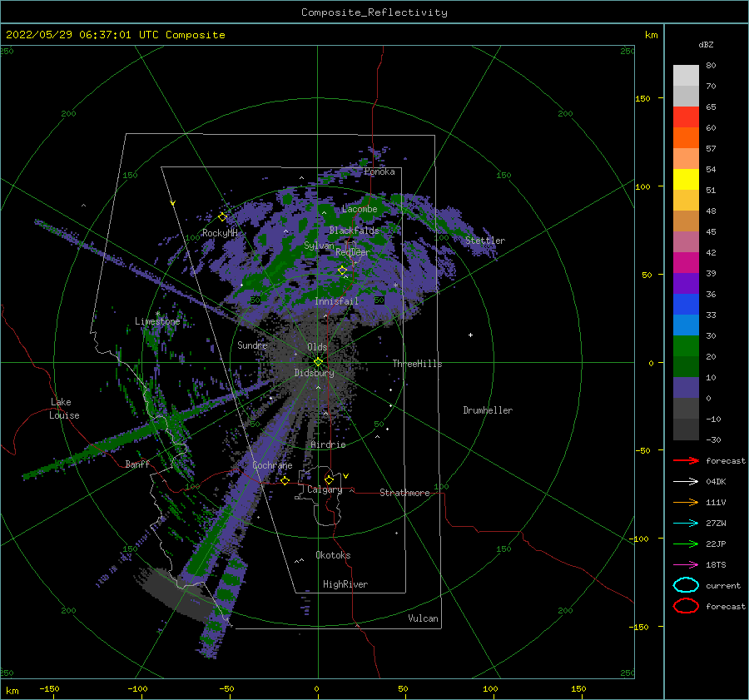Click the Olds label on the map
This screenshot has height=700, width=749.
click(317, 347)
